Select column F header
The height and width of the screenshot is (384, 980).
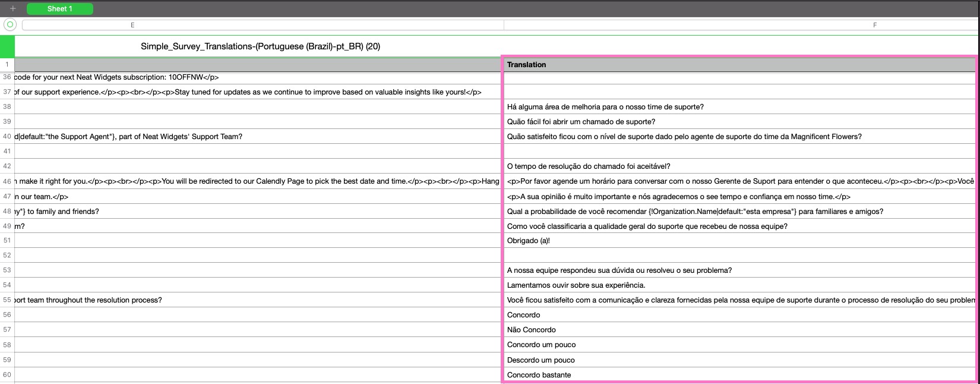click(740, 25)
